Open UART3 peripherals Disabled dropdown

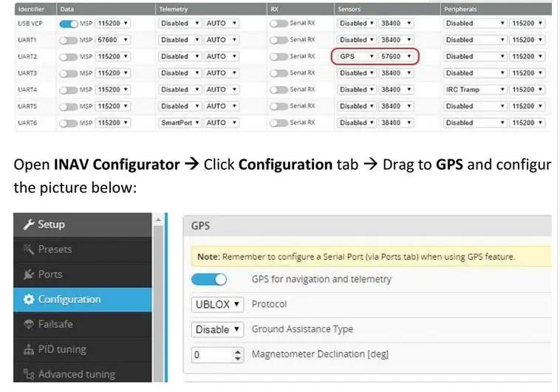pos(475,73)
